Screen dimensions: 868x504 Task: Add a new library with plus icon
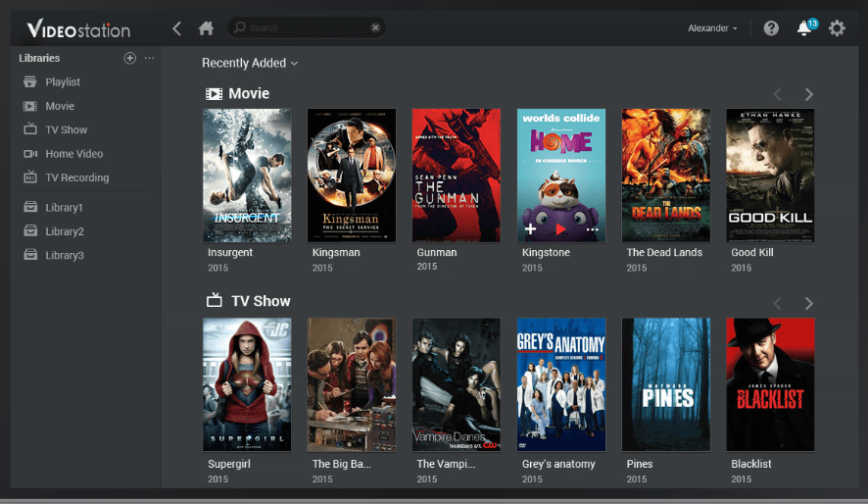(129, 58)
